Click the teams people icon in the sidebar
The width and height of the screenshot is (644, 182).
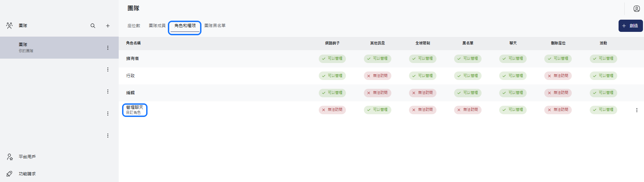coord(9,26)
